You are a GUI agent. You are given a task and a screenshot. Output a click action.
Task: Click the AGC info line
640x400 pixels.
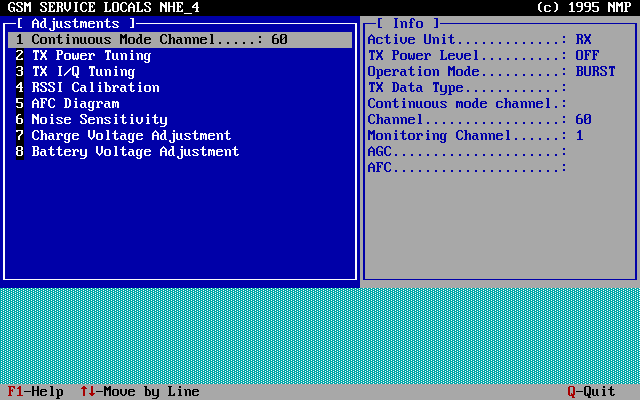[467, 152]
